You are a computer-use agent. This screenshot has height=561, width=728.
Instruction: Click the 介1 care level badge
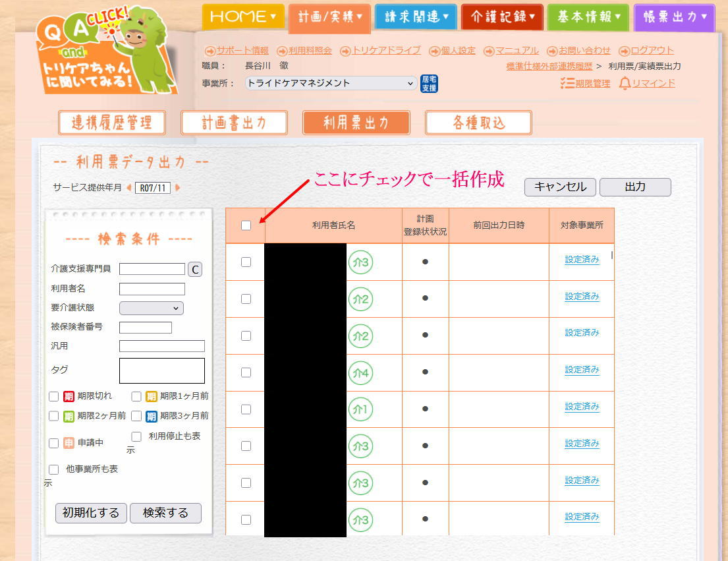361,409
